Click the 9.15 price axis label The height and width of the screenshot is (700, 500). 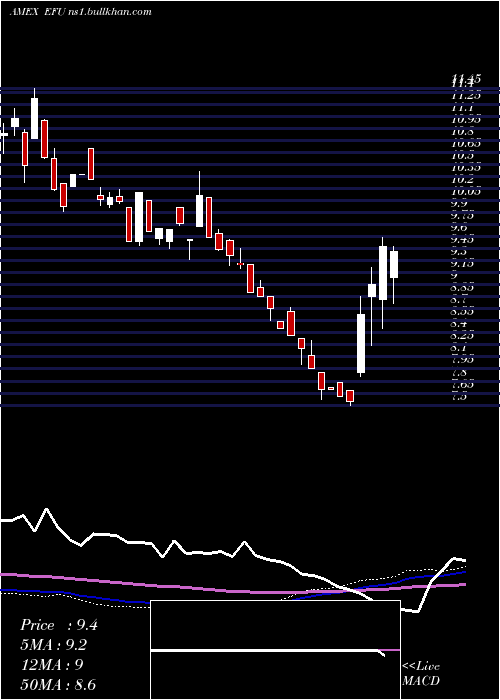pos(463,264)
